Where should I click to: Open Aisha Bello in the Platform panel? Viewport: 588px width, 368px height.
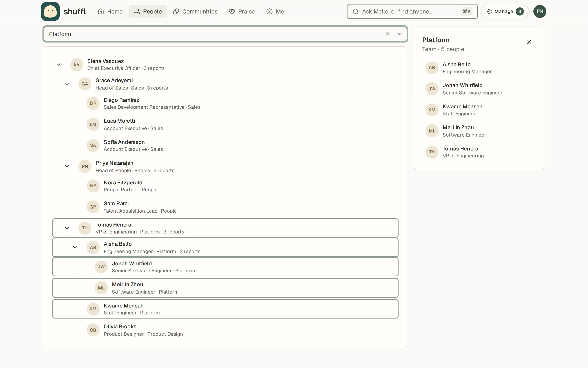pyautogui.click(x=479, y=68)
